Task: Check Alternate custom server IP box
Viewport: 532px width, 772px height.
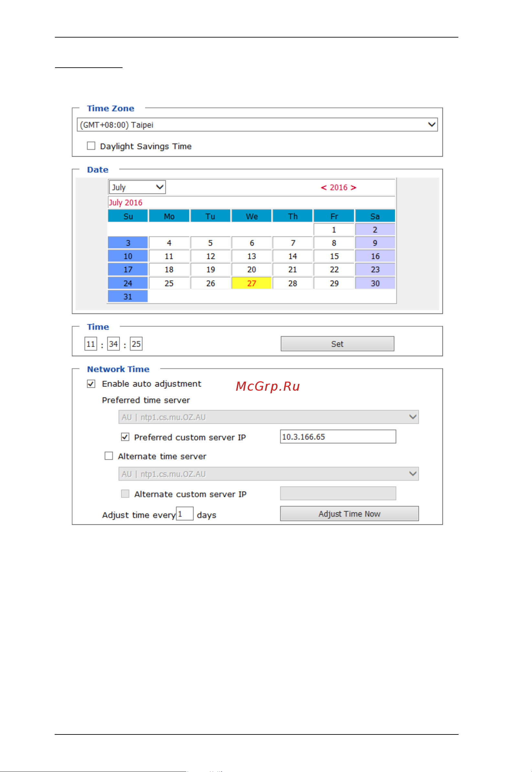Action: coord(125,494)
